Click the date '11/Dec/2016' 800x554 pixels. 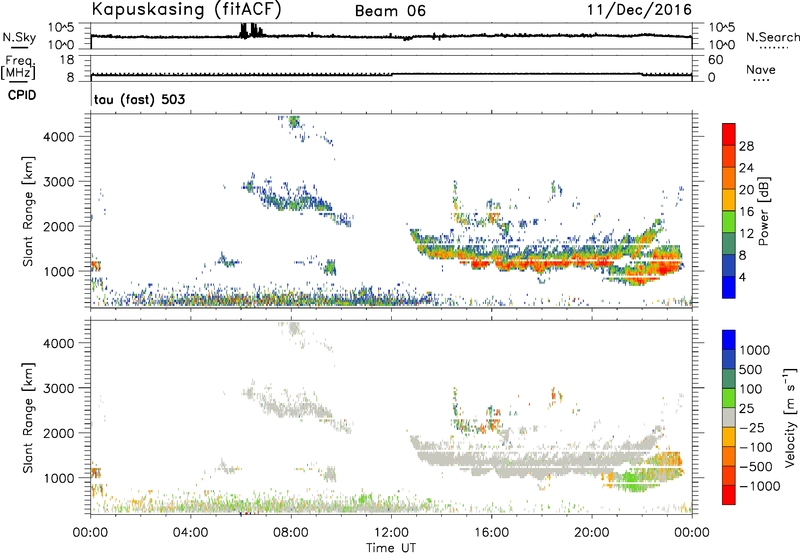tap(639, 9)
